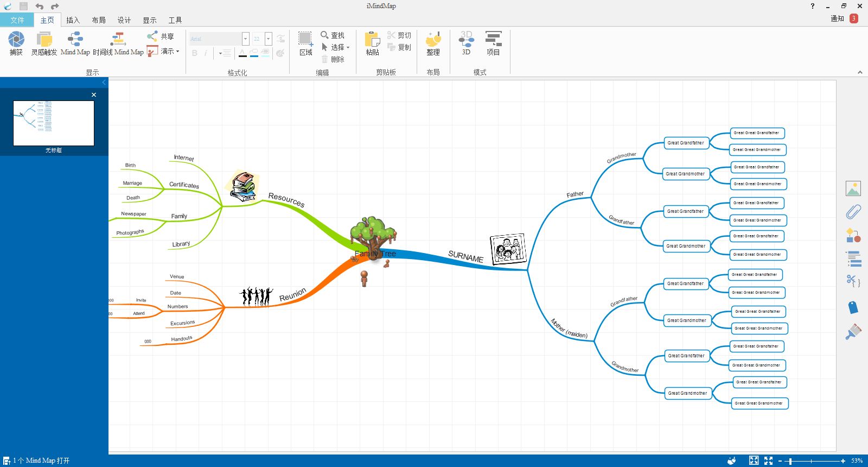Click the 1 个 Mind Map 打开 status text
This screenshot has height=467, width=868.
[x=41, y=460]
